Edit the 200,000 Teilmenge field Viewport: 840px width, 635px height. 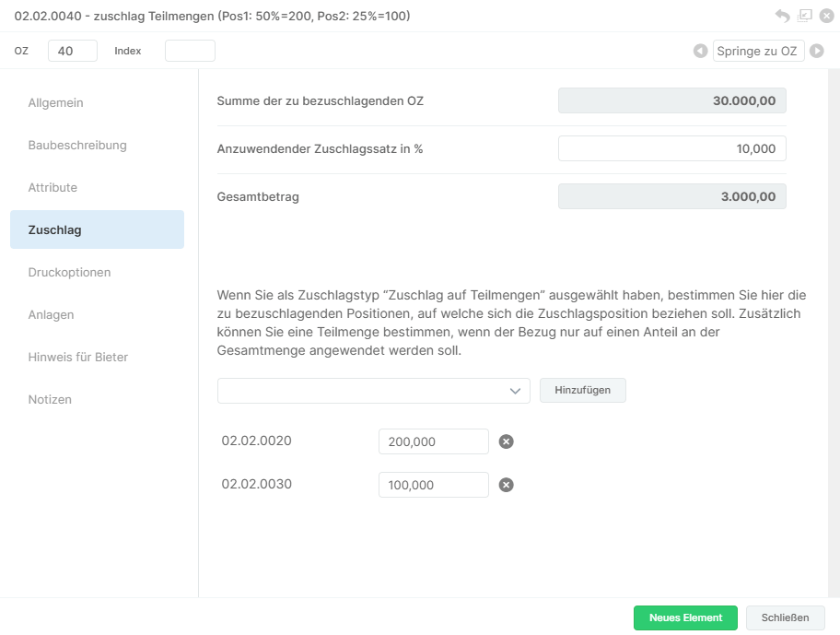(434, 441)
